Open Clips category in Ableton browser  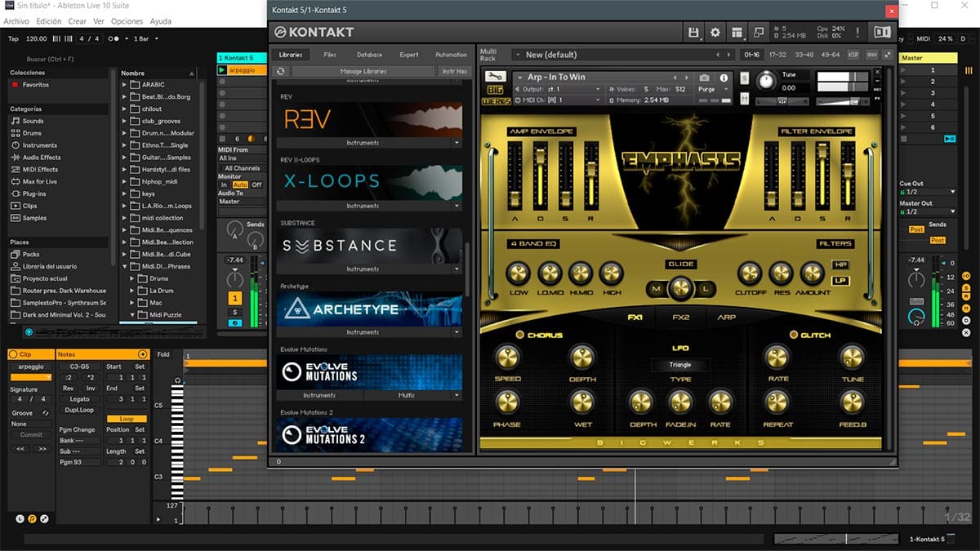click(24, 206)
